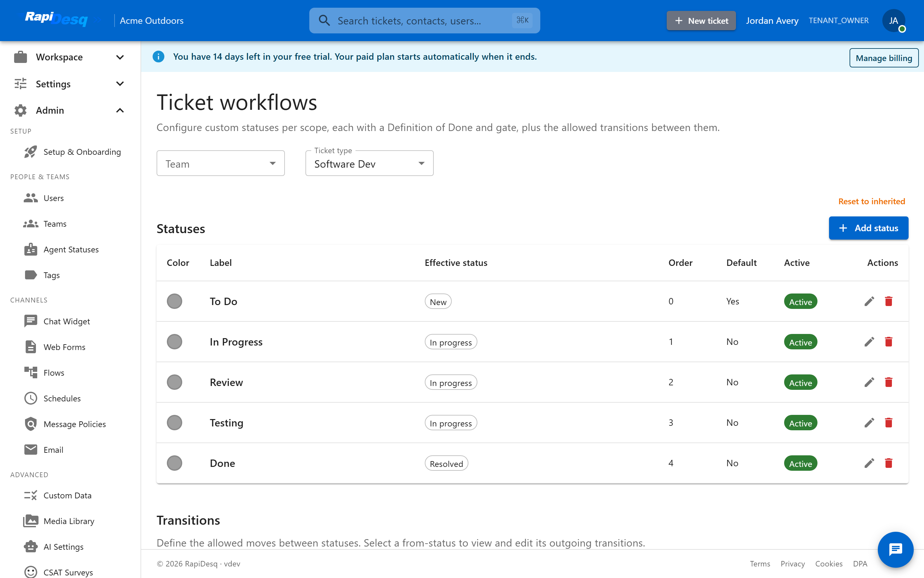The height and width of the screenshot is (578, 924).
Task: Expand the Settings sidebar section
Action: (x=70, y=84)
